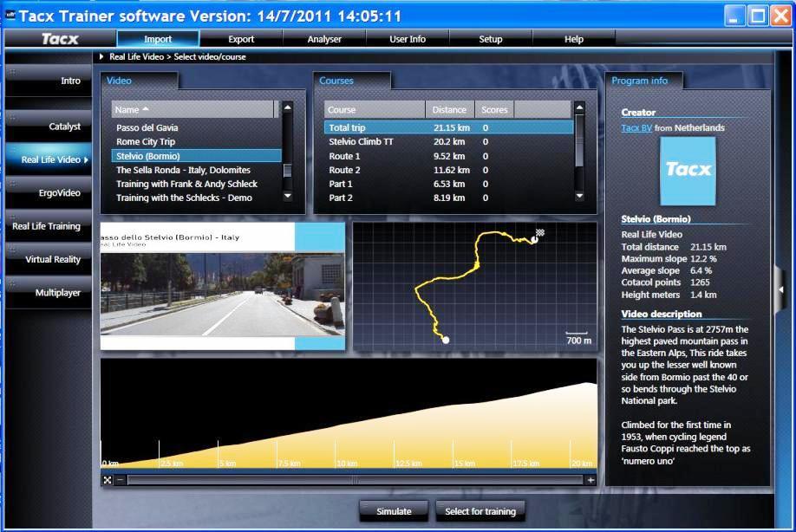The height and width of the screenshot is (532, 796).
Task: Zoom in the elevation profile with plus button
Action: [x=590, y=480]
